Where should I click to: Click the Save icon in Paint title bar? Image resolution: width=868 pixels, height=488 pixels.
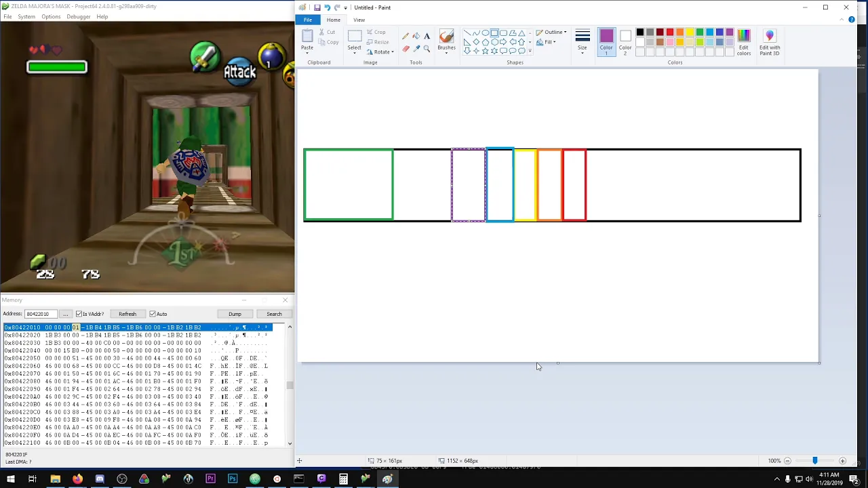(317, 7)
